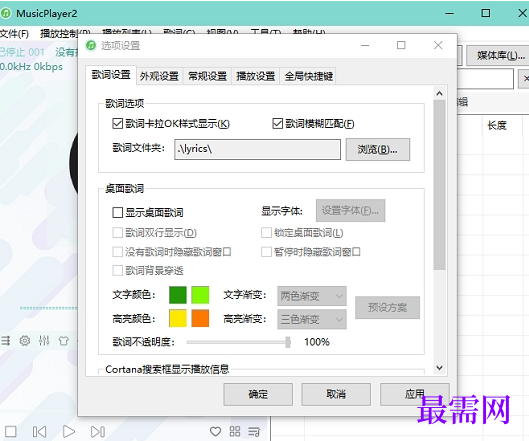
Task: Close the options settings dialog
Action: (x=438, y=45)
